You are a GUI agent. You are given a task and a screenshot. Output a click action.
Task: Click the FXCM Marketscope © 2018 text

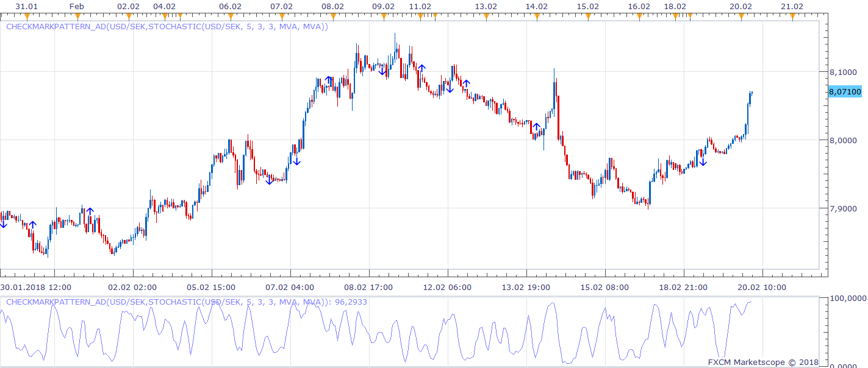763,362
